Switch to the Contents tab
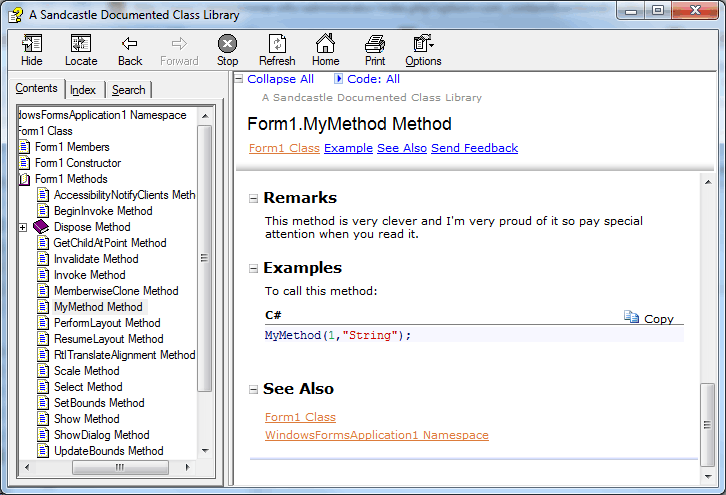This screenshot has width=726, height=495. click(37, 88)
